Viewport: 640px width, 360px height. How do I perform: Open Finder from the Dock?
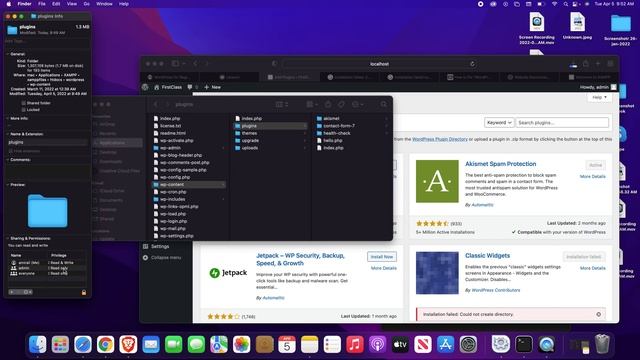(38, 344)
